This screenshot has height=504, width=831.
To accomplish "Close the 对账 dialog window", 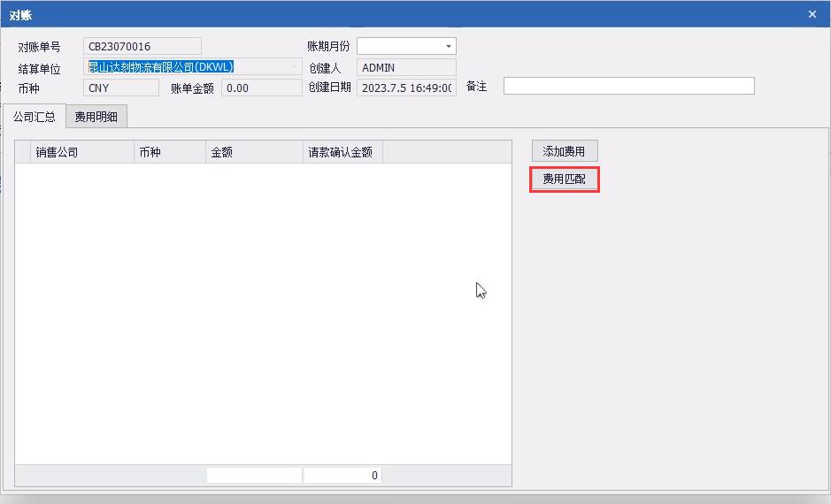I will coord(812,14).
